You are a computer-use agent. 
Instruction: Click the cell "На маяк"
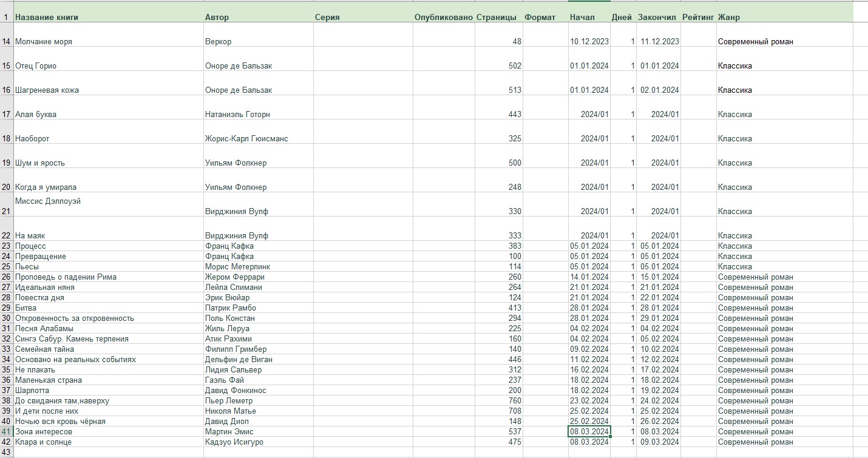pyautogui.click(x=108, y=229)
